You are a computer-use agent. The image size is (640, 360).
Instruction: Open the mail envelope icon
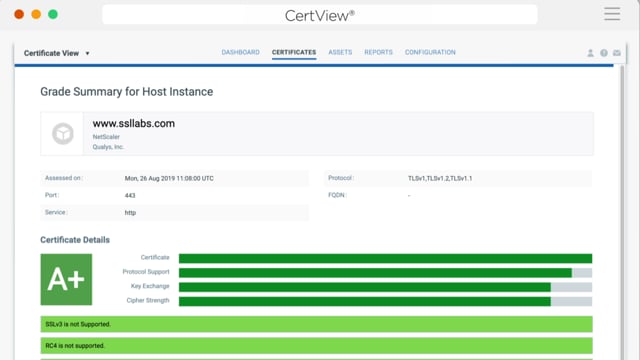[x=617, y=53]
